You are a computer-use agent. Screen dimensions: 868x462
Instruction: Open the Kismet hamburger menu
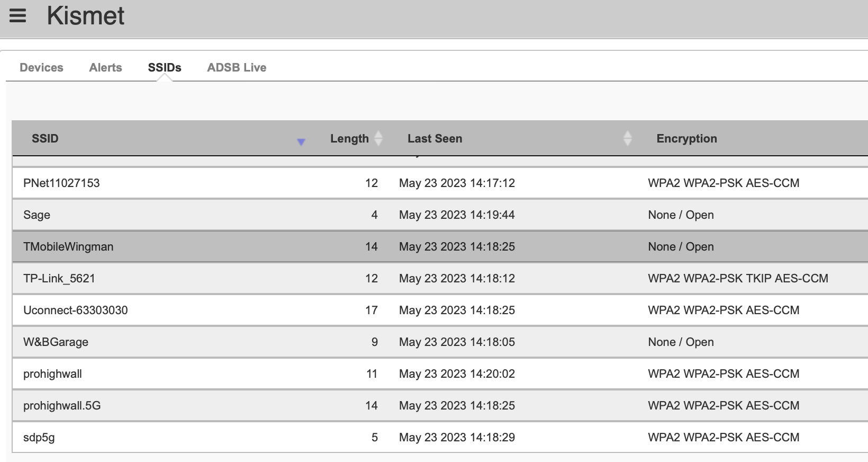pyautogui.click(x=17, y=16)
